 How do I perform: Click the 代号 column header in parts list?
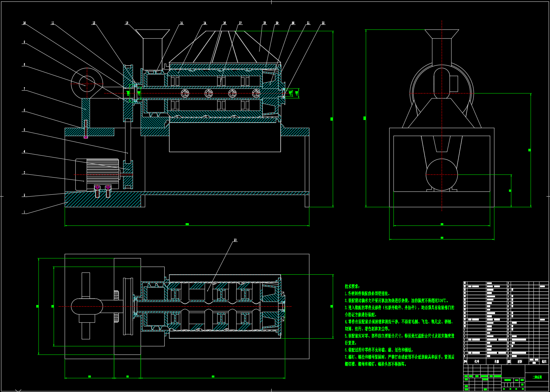[x=477, y=362]
